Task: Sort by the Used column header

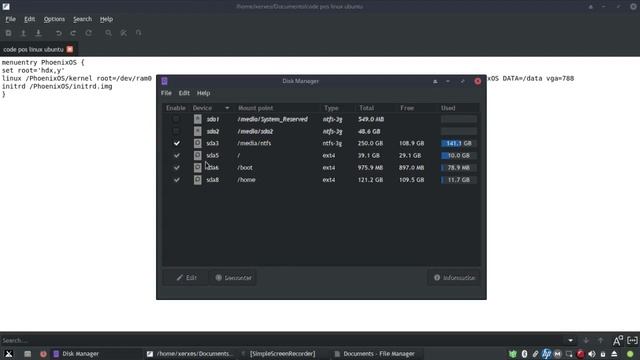Action: click(x=448, y=108)
